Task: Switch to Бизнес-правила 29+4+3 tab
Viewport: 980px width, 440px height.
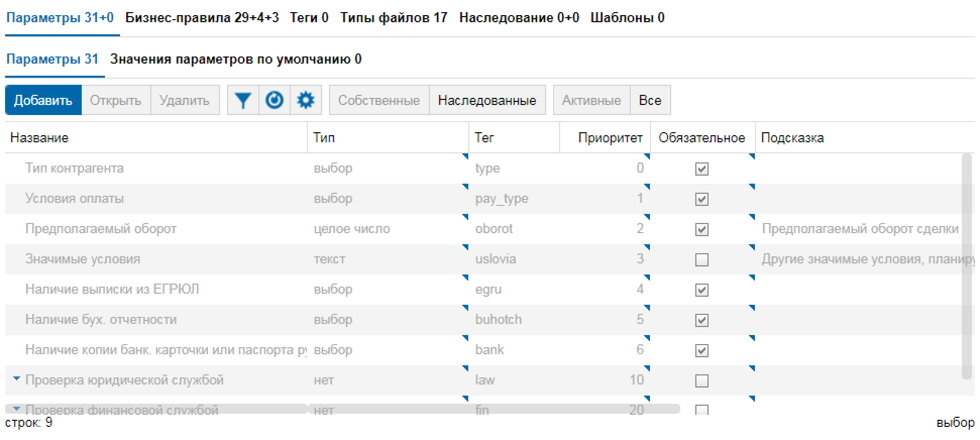Action: coord(202,18)
